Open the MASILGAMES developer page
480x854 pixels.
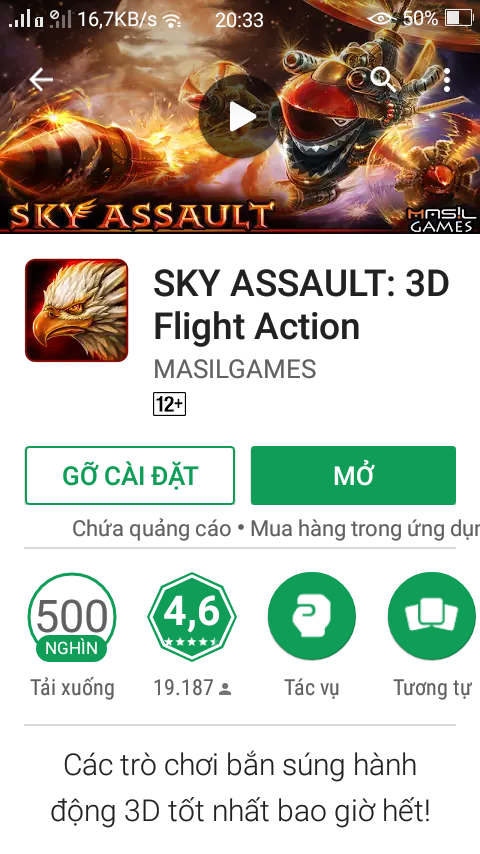[x=235, y=369]
